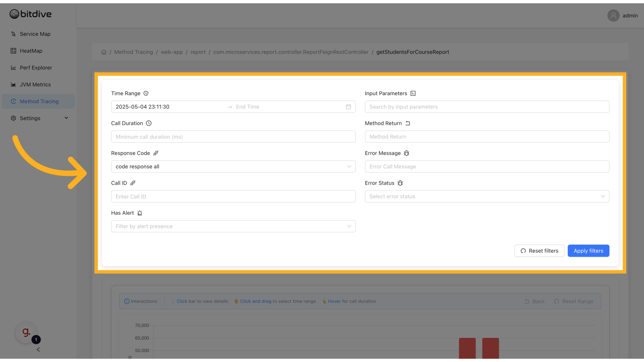Click the chart Back button
Viewport: 644px width, 362px height.
click(535, 301)
